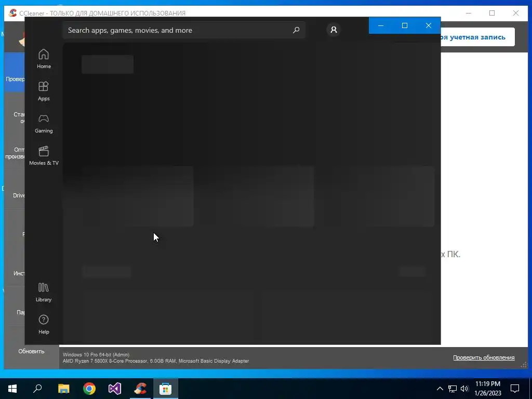532x399 pixels.
Task: Open File Explorer from taskbar
Action: (x=63, y=389)
